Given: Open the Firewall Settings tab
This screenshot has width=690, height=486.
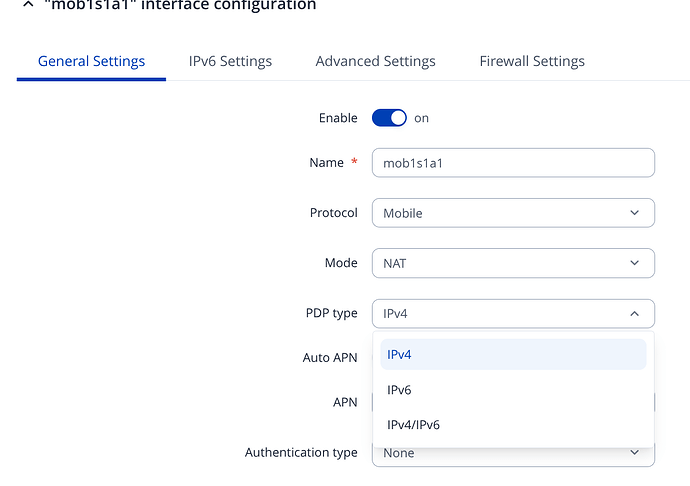Looking at the screenshot, I should pyautogui.click(x=532, y=61).
